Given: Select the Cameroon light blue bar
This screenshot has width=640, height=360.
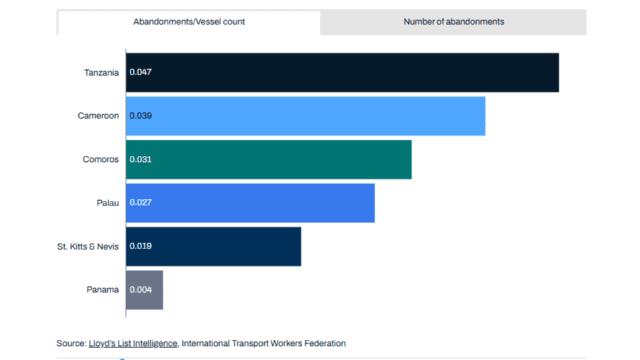Looking at the screenshot, I should pos(306,116).
